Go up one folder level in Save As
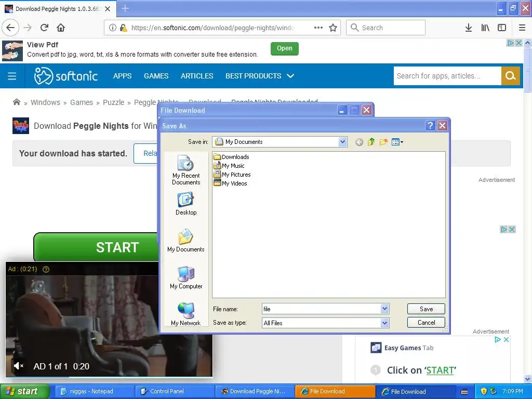This screenshot has height=399, width=532. coord(371,142)
